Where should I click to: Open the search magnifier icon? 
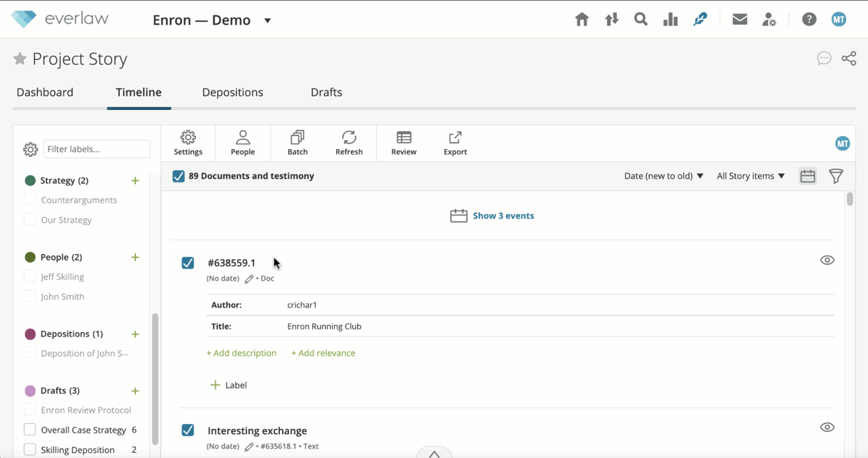[641, 20]
